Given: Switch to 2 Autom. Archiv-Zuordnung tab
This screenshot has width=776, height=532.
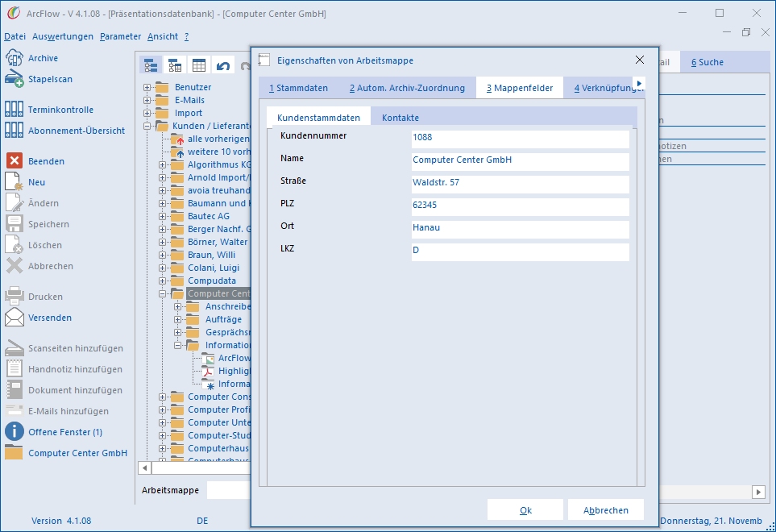Looking at the screenshot, I should (407, 88).
